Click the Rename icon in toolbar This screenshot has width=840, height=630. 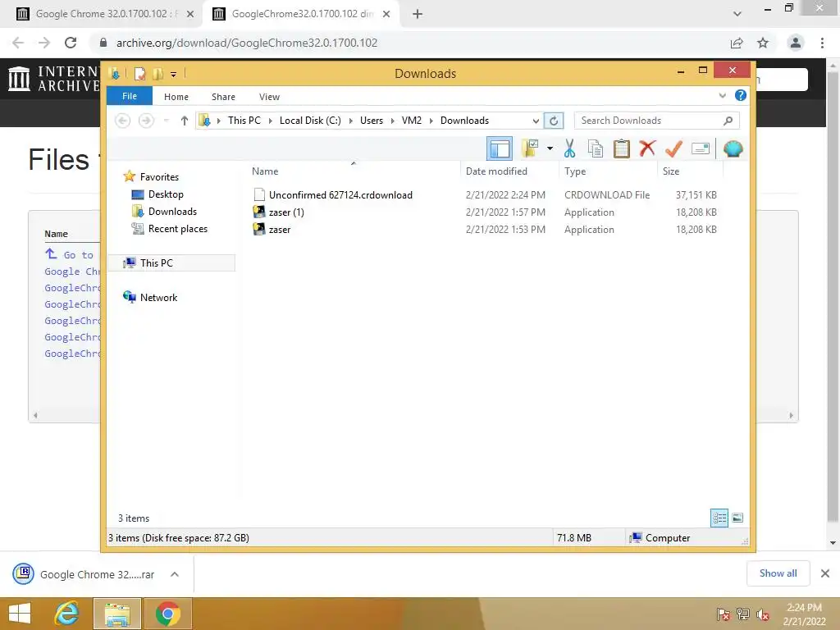point(701,148)
